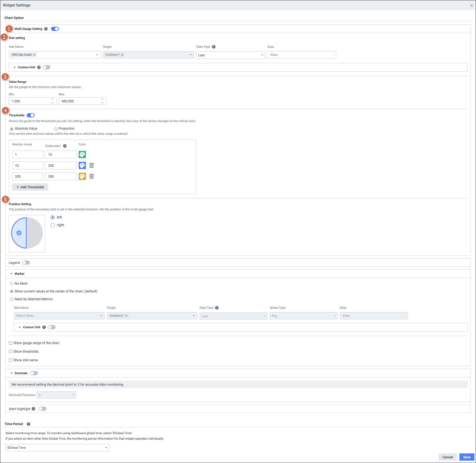This screenshot has width=476, height=463.
Task: Remove the (OS) Cpu Count stat tag
Action: pos(34,55)
